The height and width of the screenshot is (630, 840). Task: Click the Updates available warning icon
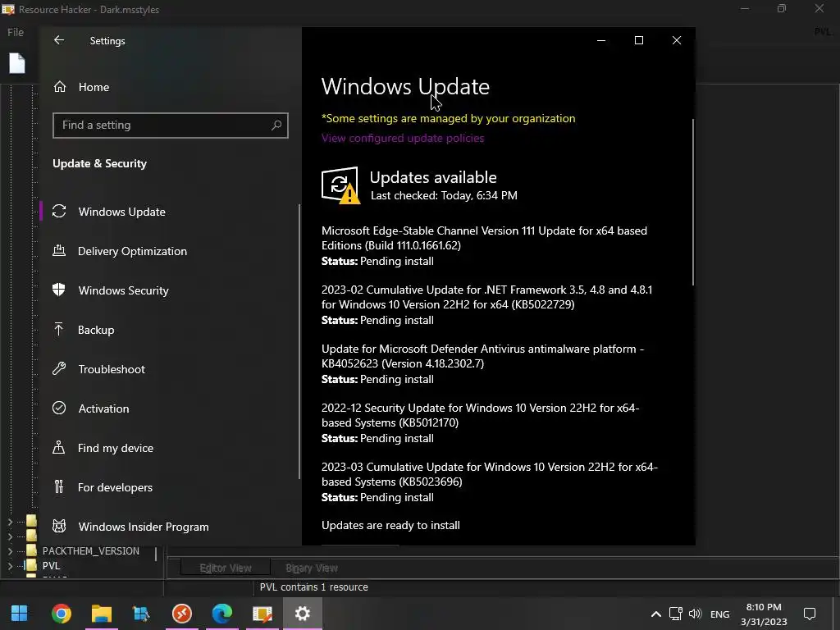(x=340, y=185)
